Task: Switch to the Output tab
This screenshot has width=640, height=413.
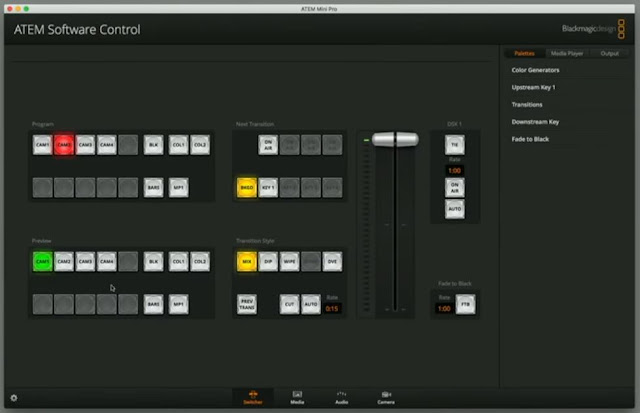Action: (609, 53)
